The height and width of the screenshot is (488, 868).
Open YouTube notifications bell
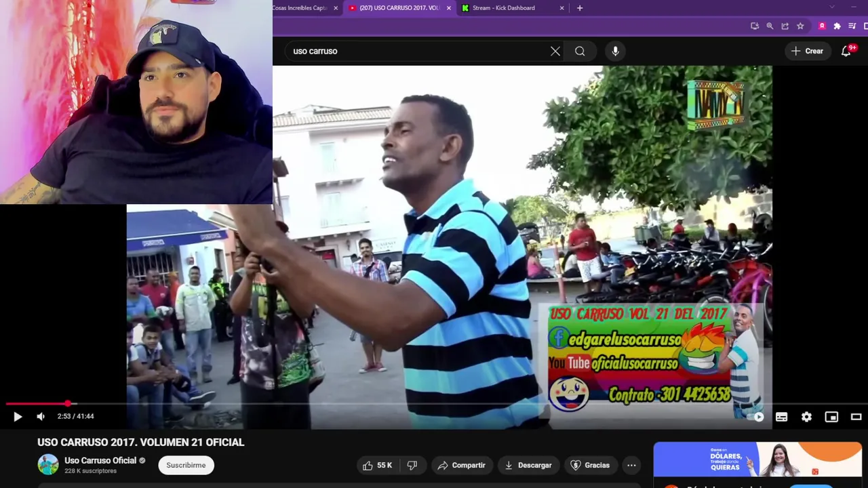pyautogui.click(x=846, y=51)
